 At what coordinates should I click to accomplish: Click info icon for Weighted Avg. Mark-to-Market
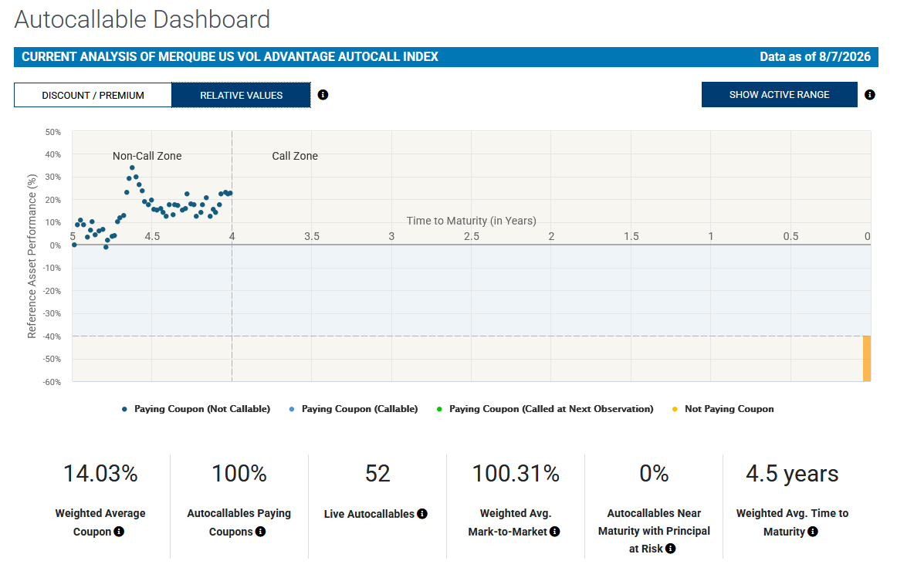[554, 532]
